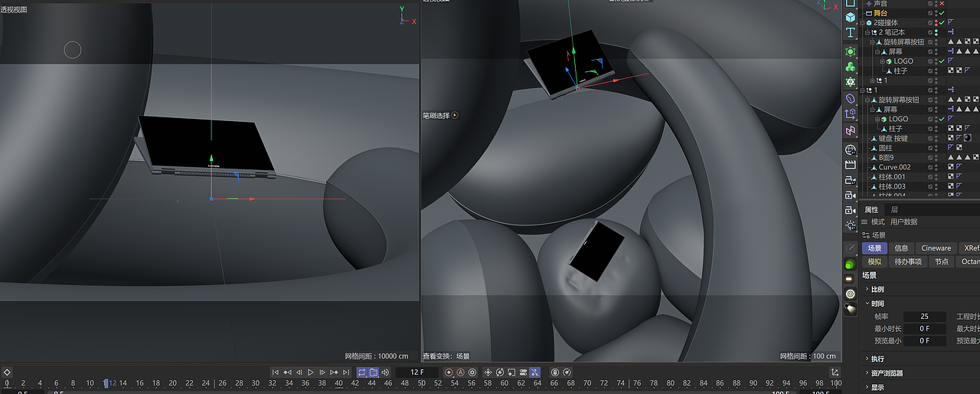Select the 声音 object in tree
Screen dimensions: 980x394
tap(881, 4)
